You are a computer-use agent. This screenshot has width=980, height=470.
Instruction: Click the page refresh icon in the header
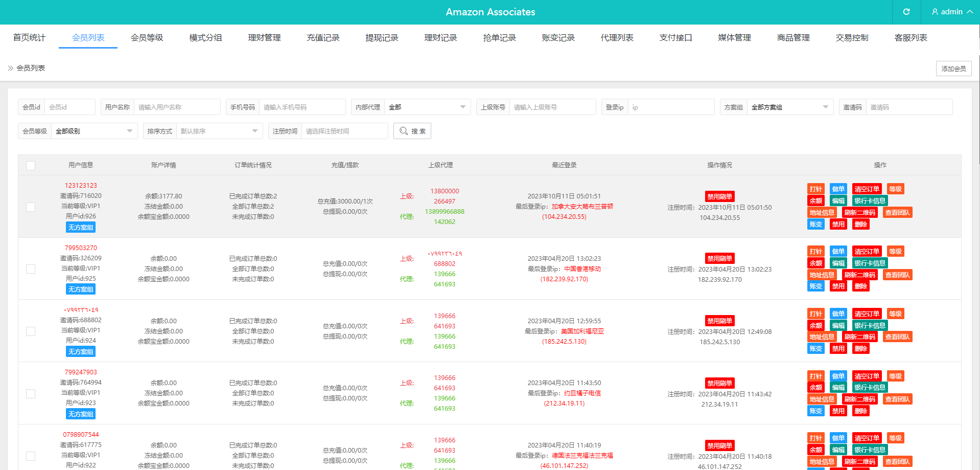click(x=905, y=12)
